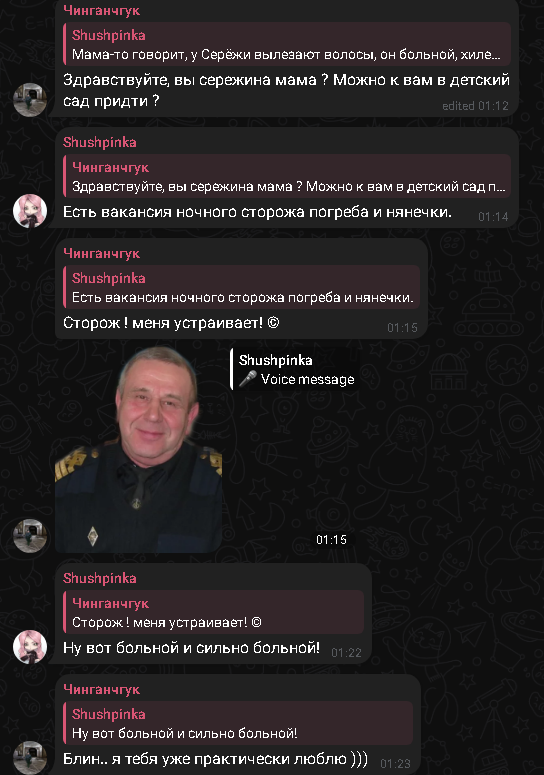Click sender name Чингачгук atop first message
The width and height of the screenshot is (544, 775).
pyautogui.click(x=101, y=10)
